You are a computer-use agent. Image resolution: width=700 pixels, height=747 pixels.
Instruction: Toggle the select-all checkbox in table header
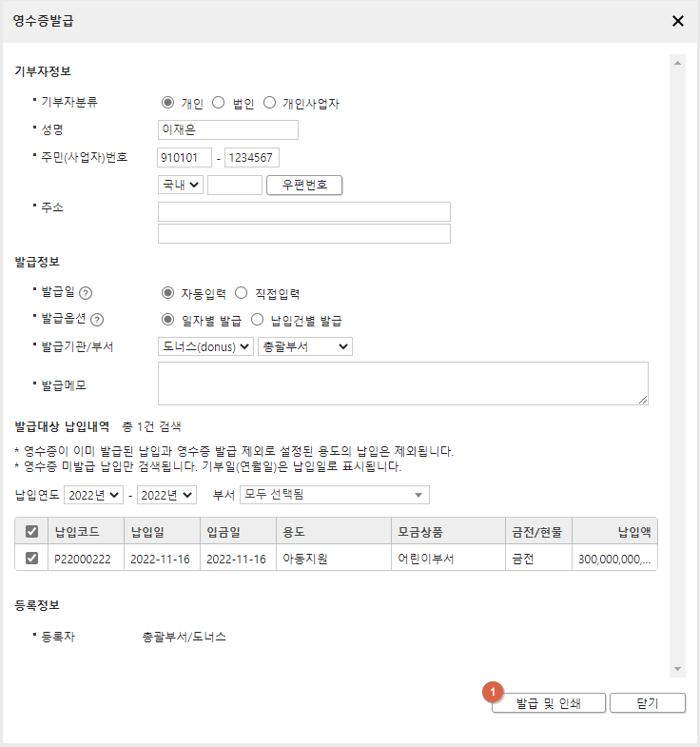click(31, 531)
